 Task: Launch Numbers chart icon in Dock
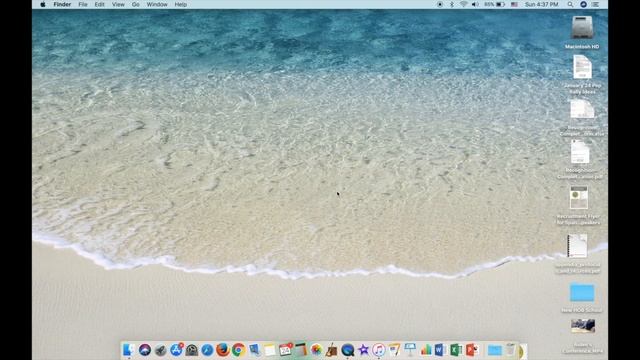coord(426,350)
